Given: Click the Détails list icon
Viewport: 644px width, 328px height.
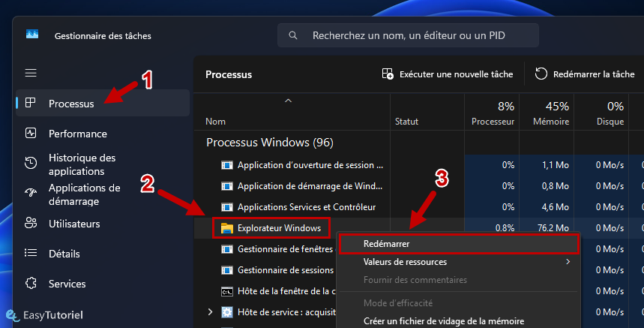Looking at the screenshot, I should [31, 253].
